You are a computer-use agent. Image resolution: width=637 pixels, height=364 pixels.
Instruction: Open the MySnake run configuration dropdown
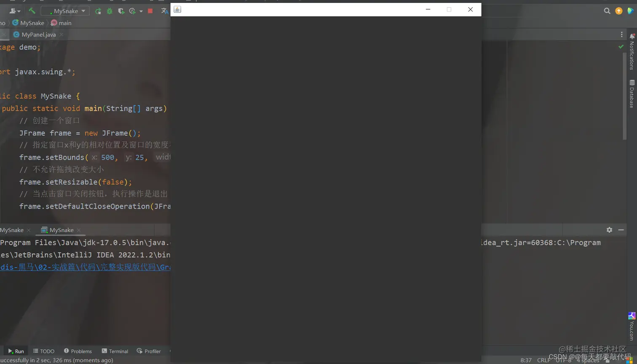(x=65, y=11)
